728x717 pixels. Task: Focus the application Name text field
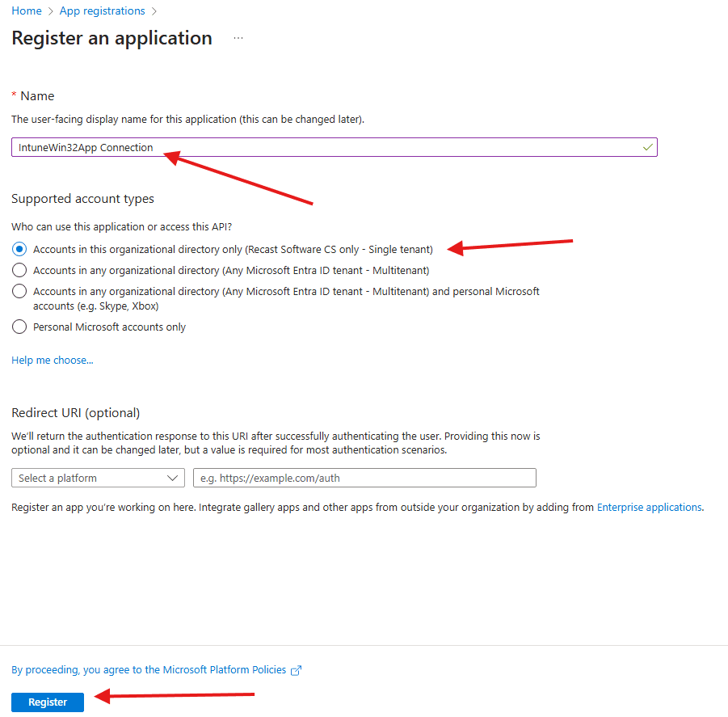pos(323,147)
